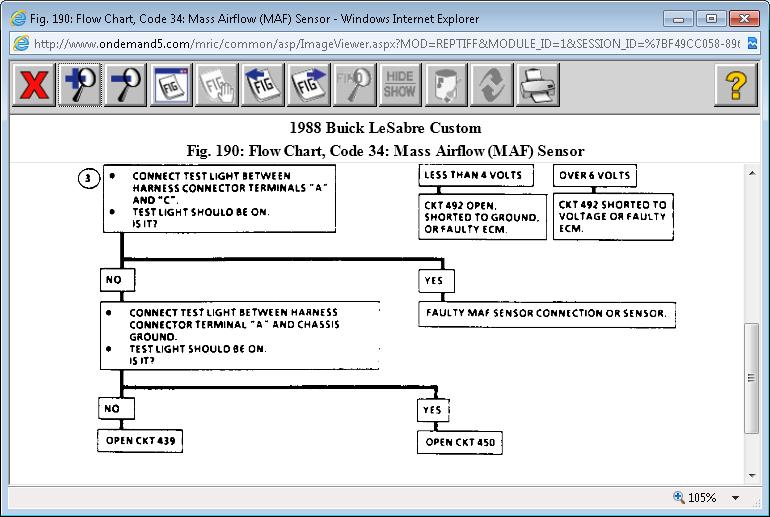
Task: Click the 105% zoom level button
Action: click(x=695, y=497)
